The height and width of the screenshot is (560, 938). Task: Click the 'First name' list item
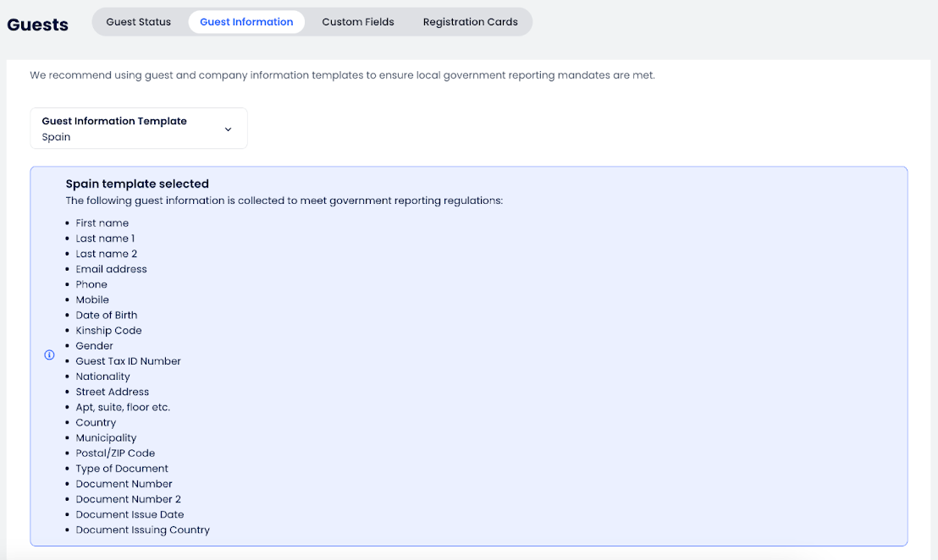tap(102, 223)
